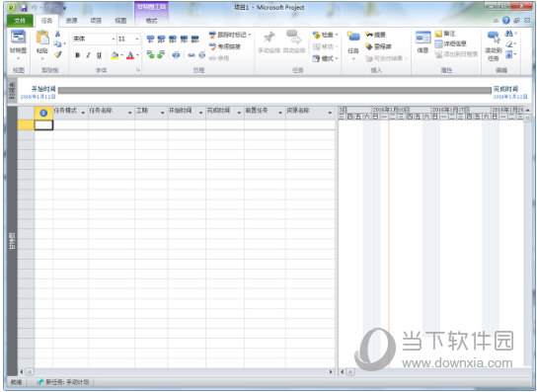The height and width of the screenshot is (392, 537).
Task: Open the green File tab
Action: point(20,21)
